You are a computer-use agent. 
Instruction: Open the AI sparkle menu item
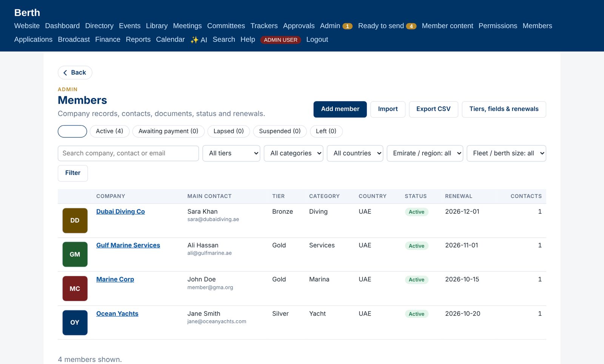(x=199, y=40)
